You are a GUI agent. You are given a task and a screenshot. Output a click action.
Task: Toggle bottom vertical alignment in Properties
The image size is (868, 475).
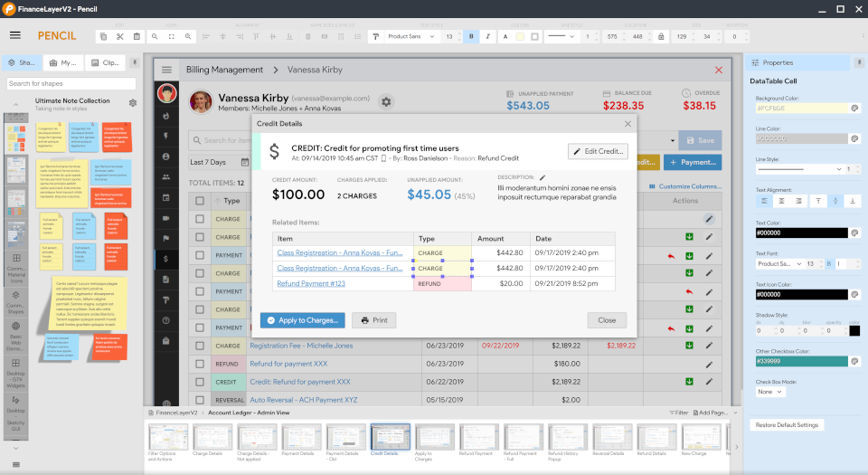(852, 201)
